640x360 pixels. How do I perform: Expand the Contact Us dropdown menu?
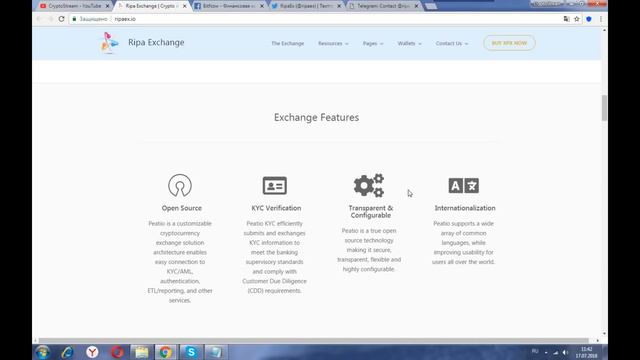(451, 43)
